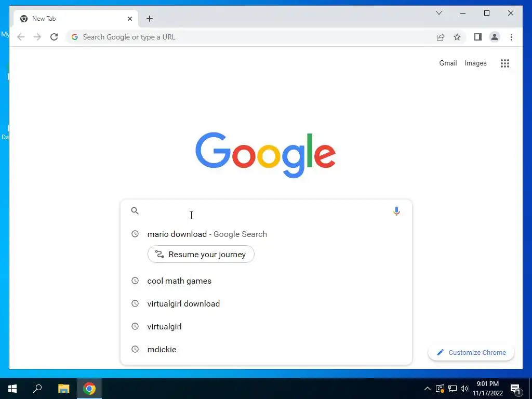Open the share this page icon
This screenshot has width=532, height=399.
tap(441, 37)
